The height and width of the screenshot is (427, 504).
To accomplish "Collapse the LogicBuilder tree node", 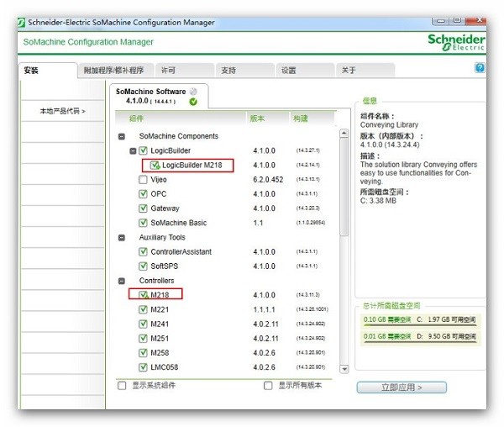I will (x=133, y=150).
